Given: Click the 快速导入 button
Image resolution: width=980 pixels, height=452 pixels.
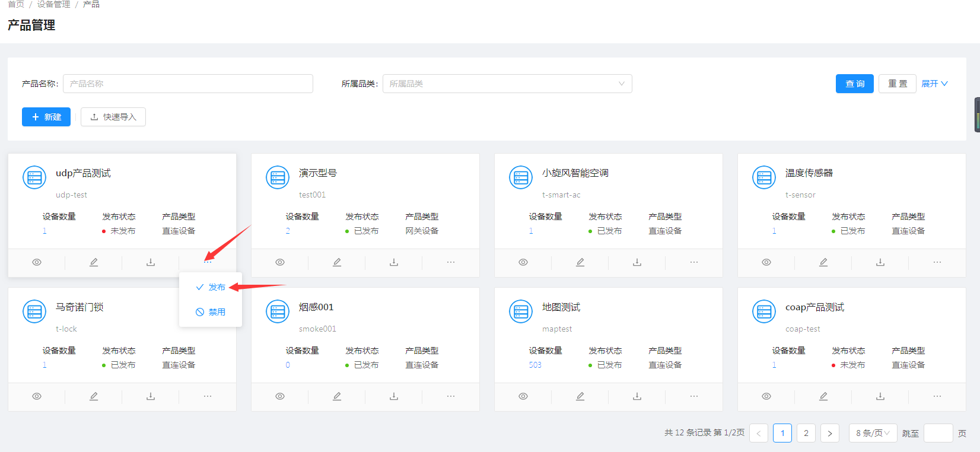Looking at the screenshot, I should point(113,117).
